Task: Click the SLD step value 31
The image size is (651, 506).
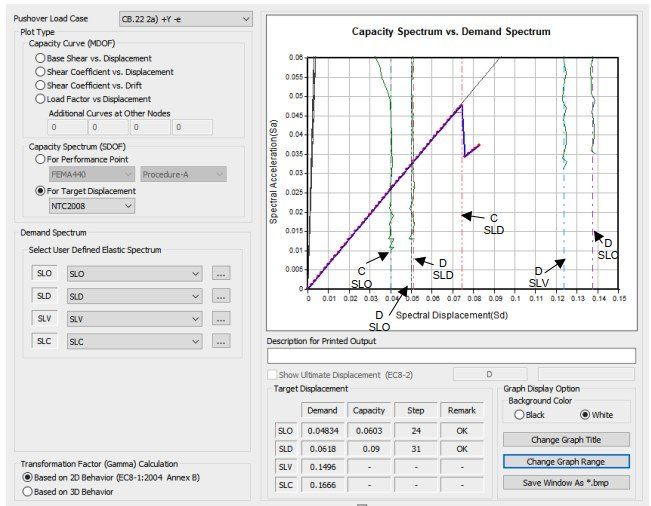Action: (416, 449)
